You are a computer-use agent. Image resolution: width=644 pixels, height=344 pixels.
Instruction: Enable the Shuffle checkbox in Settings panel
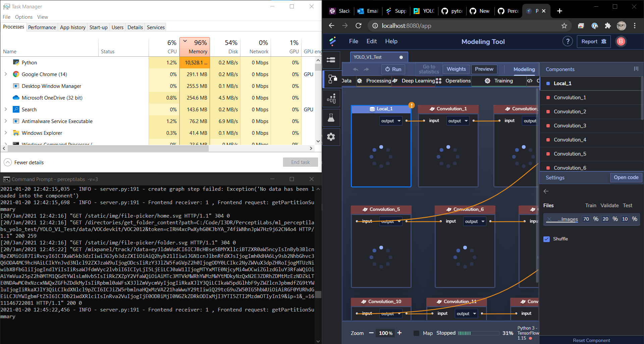tap(547, 239)
